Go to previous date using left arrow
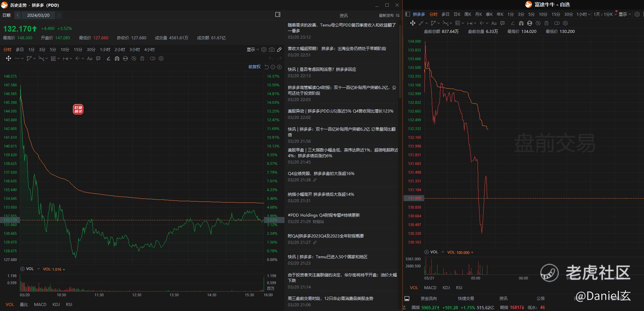 [17, 15]
